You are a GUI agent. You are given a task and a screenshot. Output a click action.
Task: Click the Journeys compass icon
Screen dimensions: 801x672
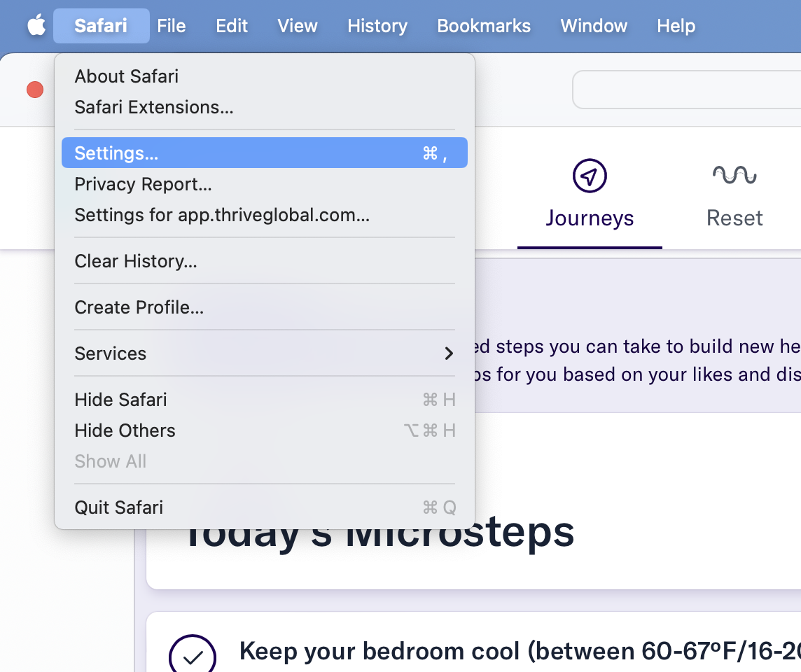click(590, 176)
